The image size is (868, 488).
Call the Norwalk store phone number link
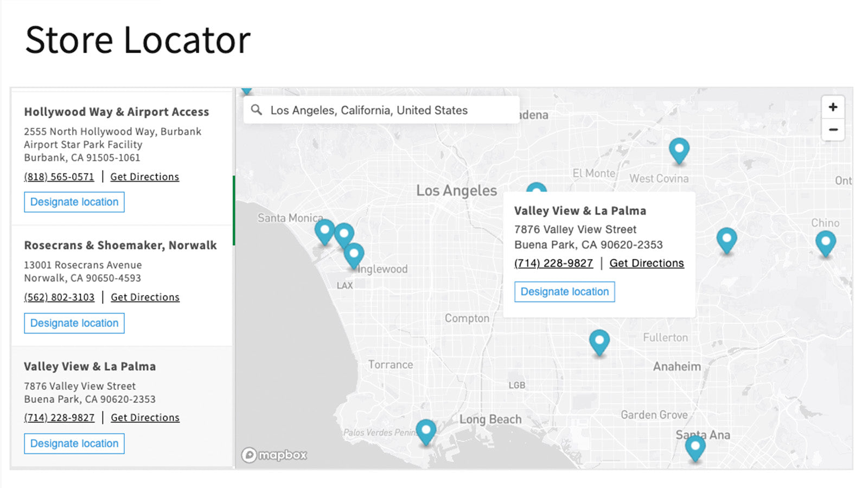coord(59,297)
